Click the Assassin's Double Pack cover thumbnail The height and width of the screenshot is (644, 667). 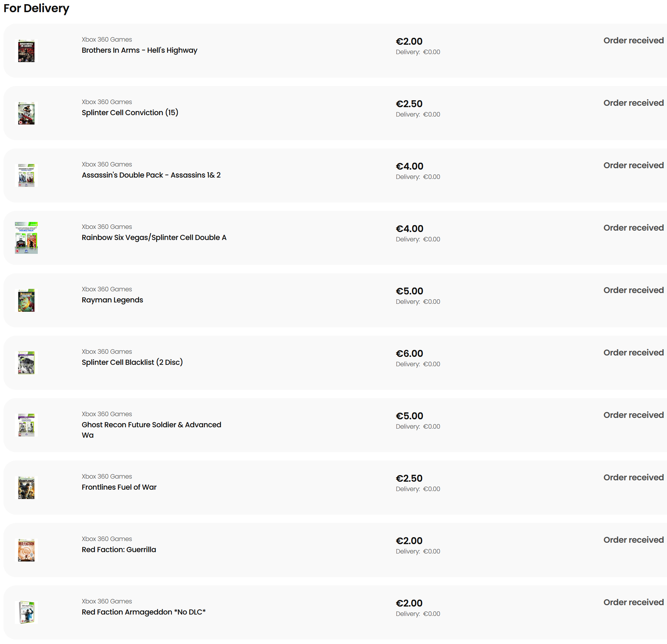coord(26,175)
